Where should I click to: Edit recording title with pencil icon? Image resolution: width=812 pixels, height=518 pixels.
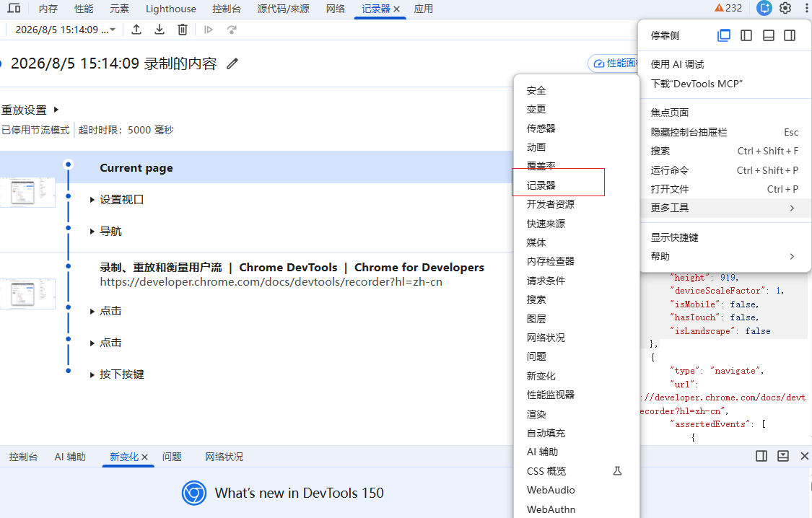(x=232, y=63)
